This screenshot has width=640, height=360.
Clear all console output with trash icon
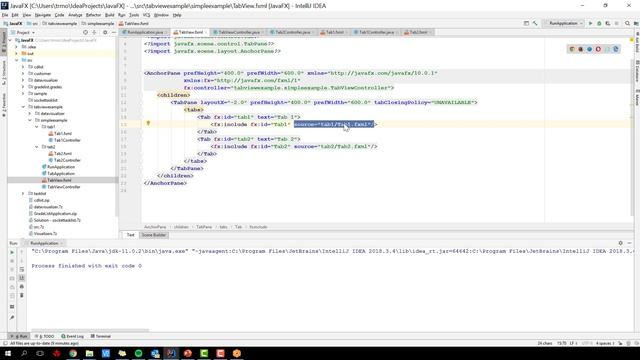coord(22,295)
